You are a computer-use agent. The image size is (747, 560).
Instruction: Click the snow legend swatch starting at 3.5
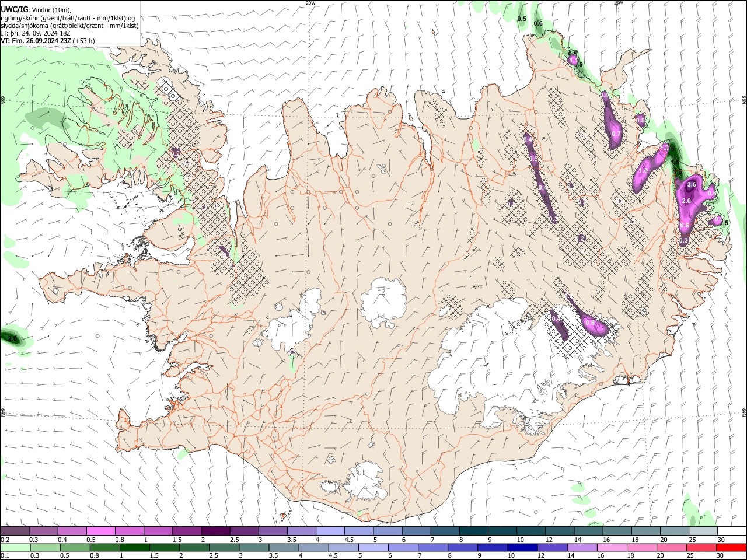pos(301,531)
